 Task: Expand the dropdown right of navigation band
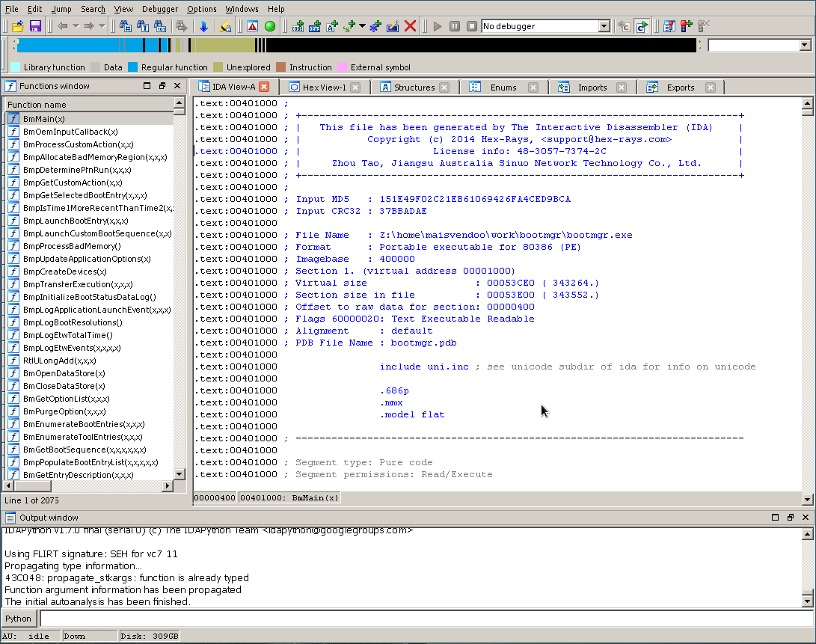click(805, 46)
